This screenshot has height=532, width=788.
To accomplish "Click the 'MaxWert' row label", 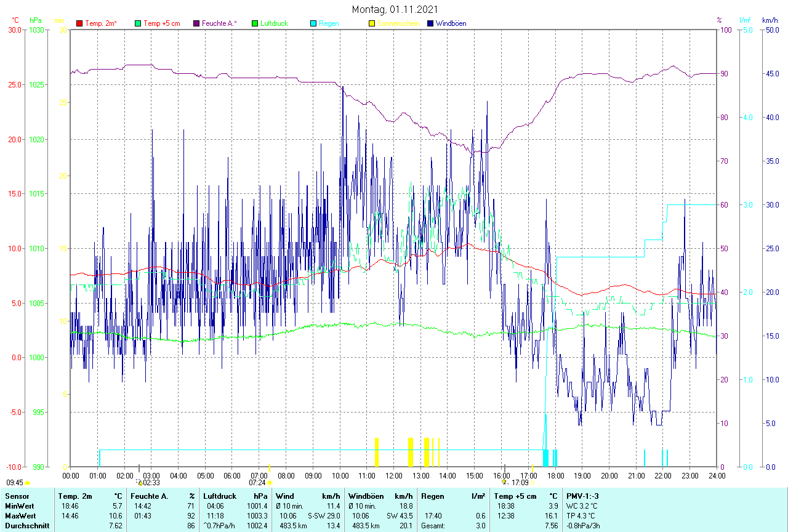I will point(20,515).
